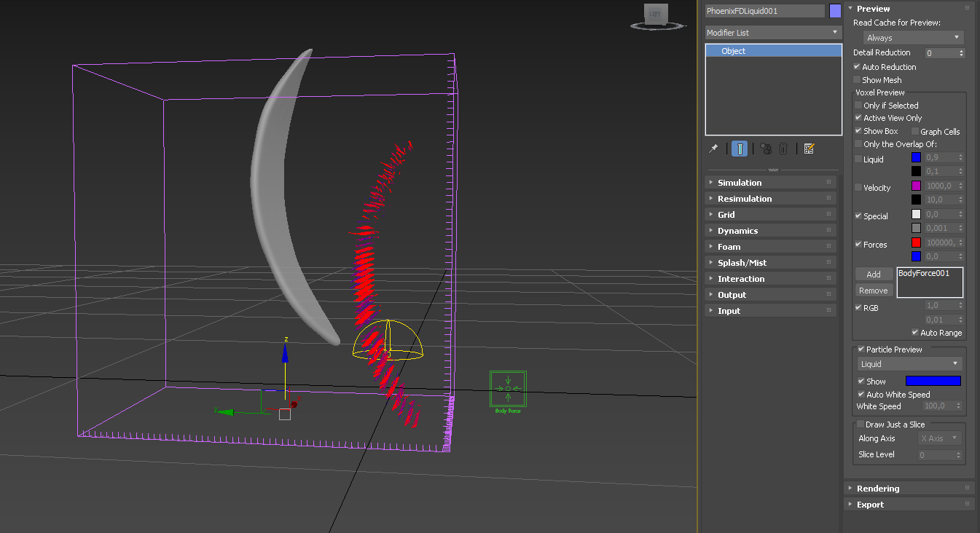Click blue Liquid color swatch
The height and width of the screenshot is (533, 980).
(x=917, y=157)
